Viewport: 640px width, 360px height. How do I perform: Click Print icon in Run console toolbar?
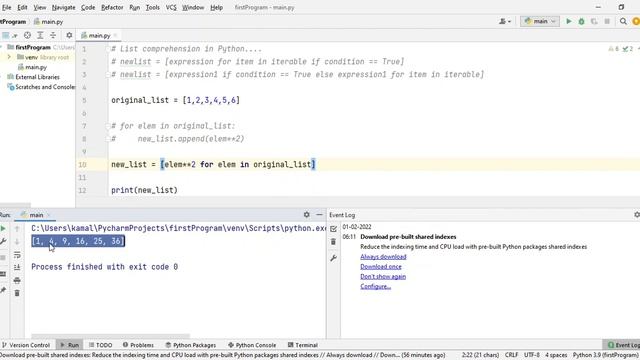point(17,280)
